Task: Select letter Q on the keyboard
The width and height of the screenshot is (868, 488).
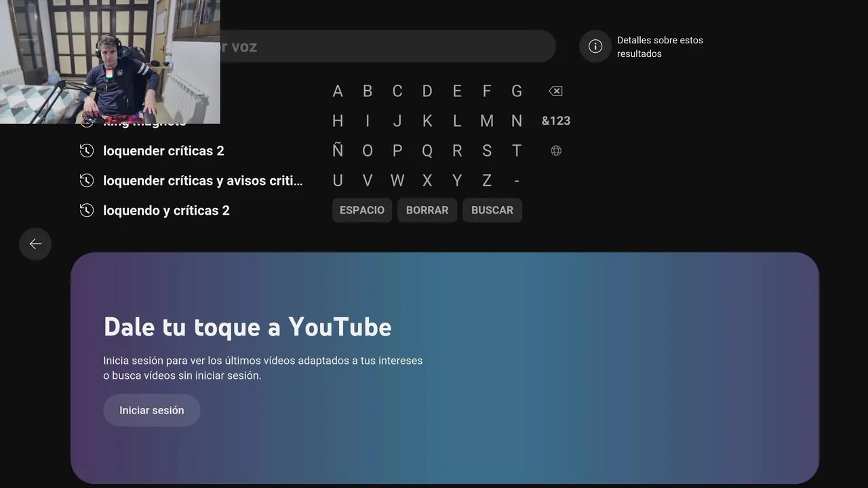Action: pyautogui.click(x=427, y=150)
